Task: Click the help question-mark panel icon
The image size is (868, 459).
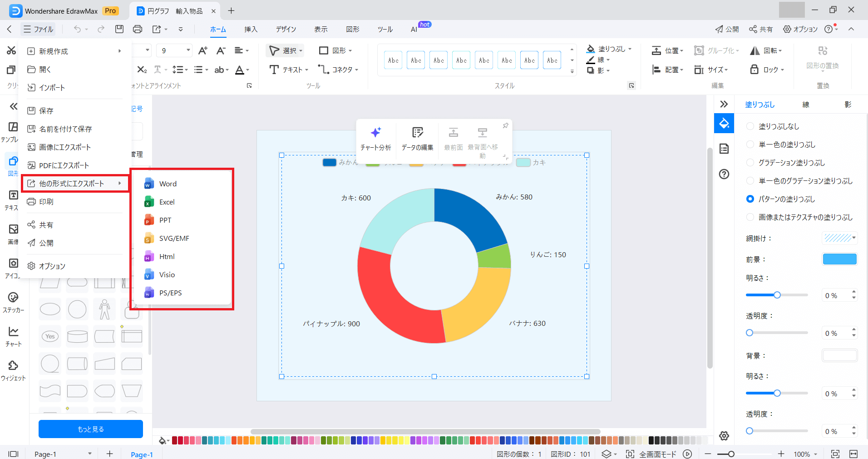Action: pyautogui.click(x=724, y=174)
